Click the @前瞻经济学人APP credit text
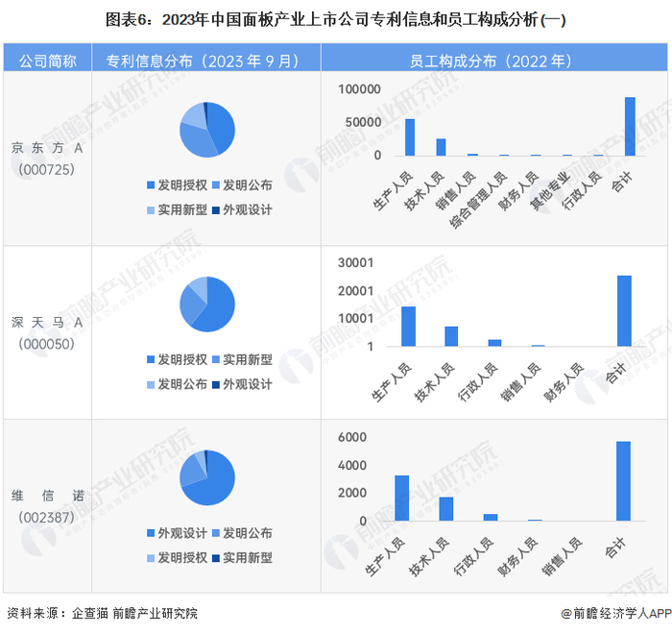This screenshot has height=633, width=672. [616, 614]
